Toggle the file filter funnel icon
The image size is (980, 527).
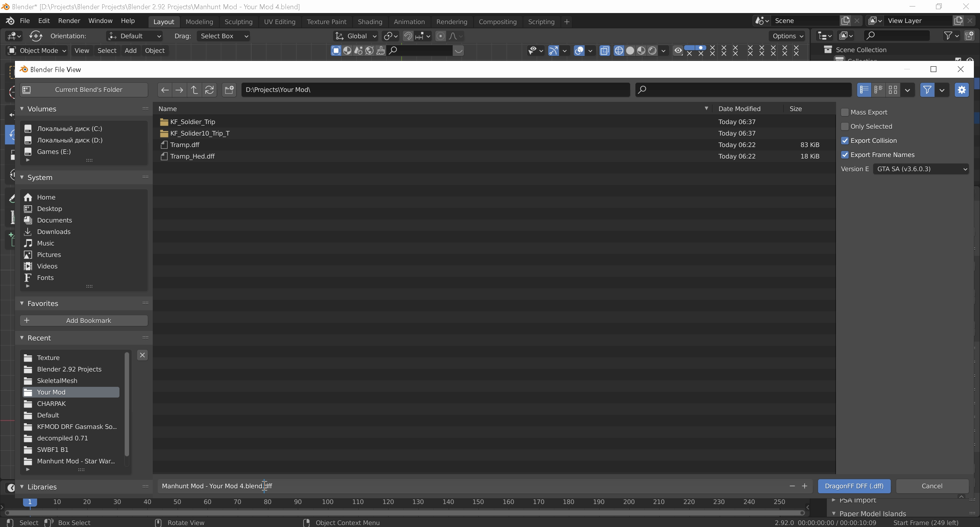[x=927, y=90]
